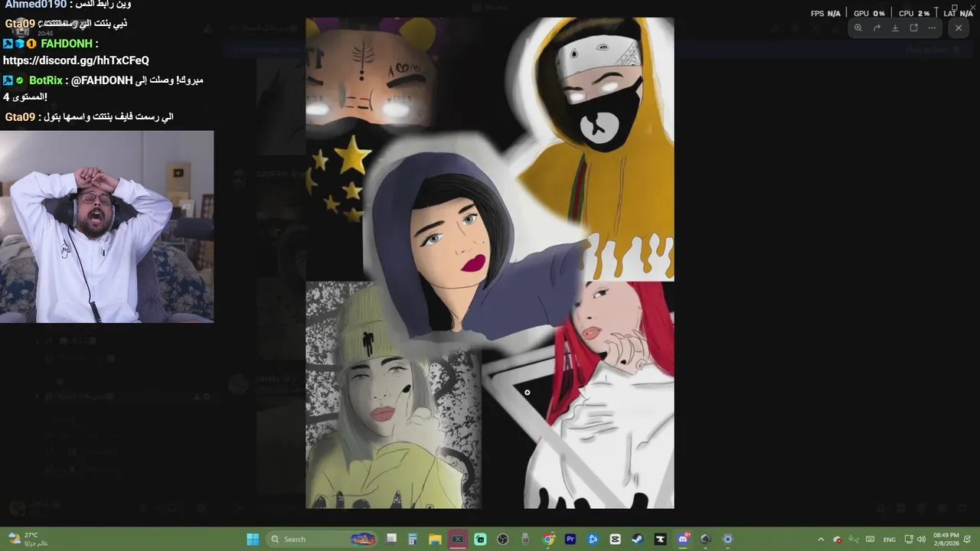Screen dimensions: 980x551
Task: Click the FAHDONH username in chat
Action: pyautogui.click(x=67, y=44)
